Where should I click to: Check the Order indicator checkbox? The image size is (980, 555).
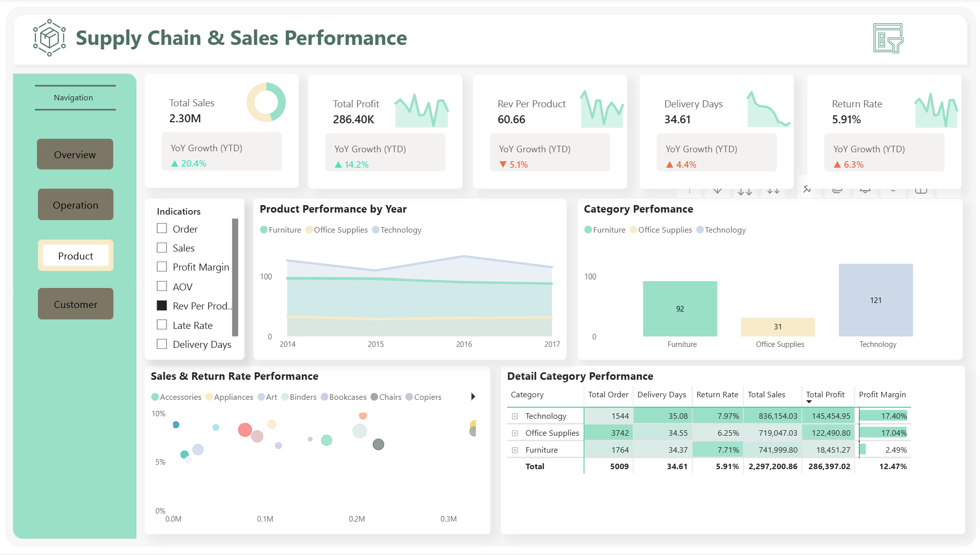coord(162,229)
